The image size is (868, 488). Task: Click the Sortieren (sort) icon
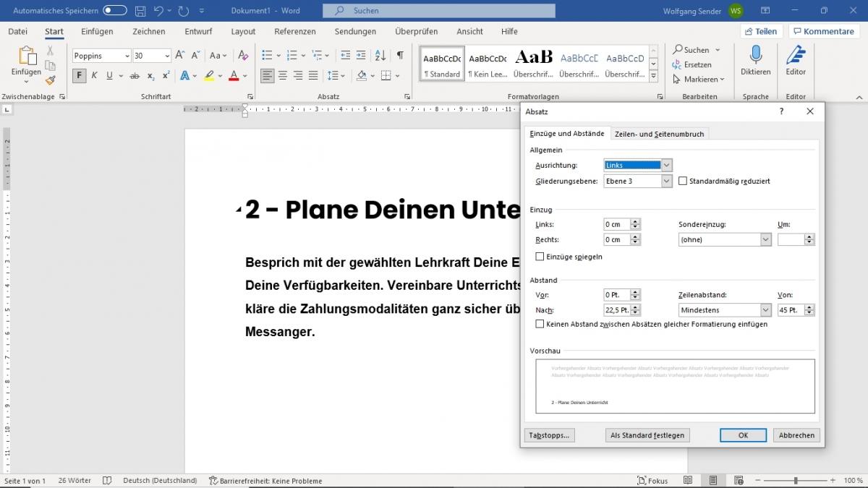pyautogui.click(x=380, y=55)
